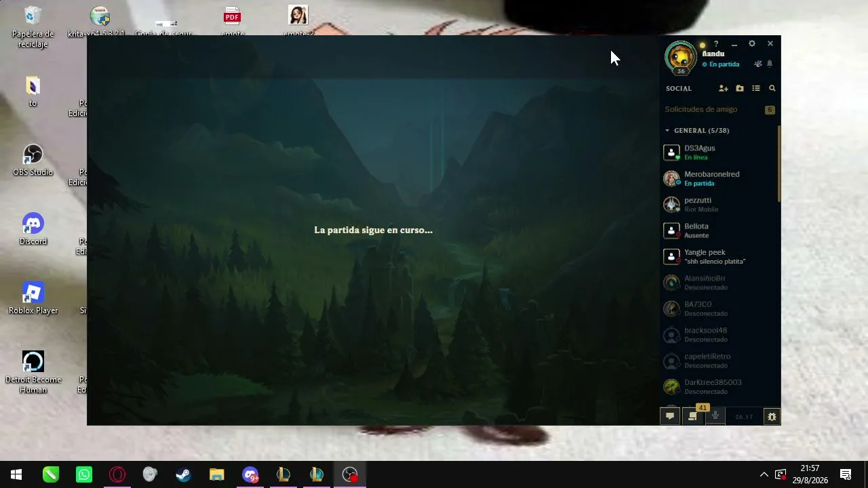Select the krita installer desktop icon
The image size is (868, 488).
tap(99, 22)
